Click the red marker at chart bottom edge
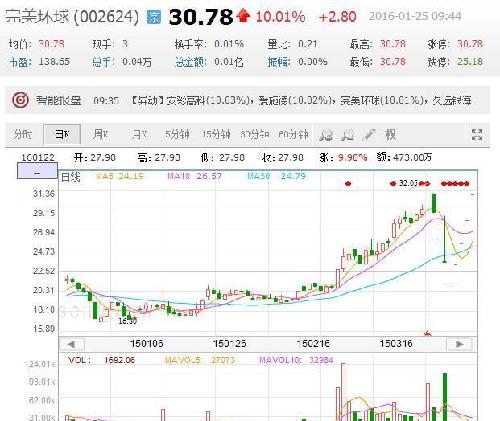The width and height of the screenshot is (500, 421). 427,333
